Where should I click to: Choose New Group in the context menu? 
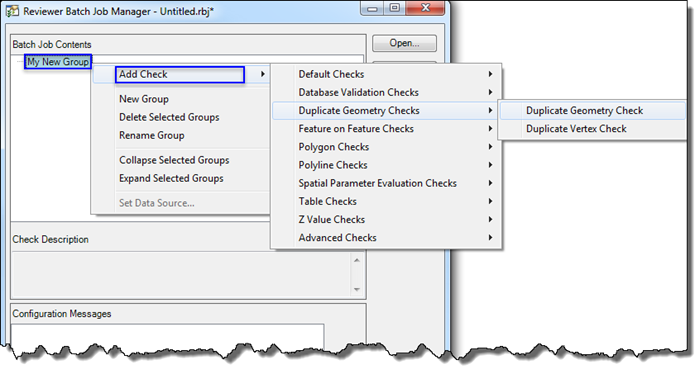144,99
